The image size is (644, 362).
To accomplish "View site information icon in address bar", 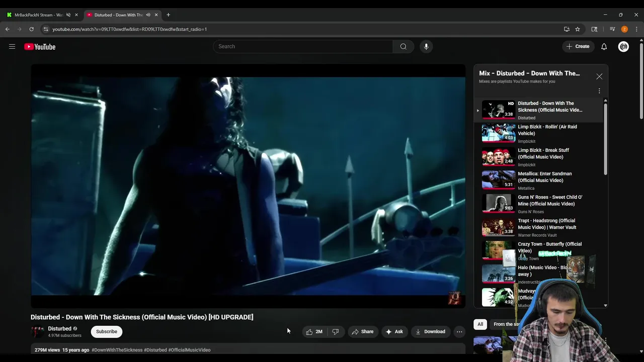I will click(46, 29).
